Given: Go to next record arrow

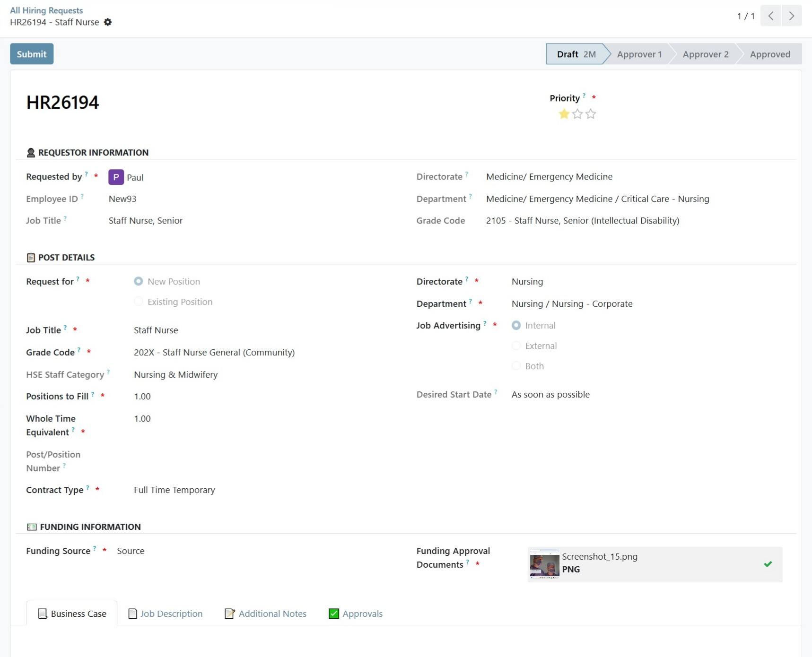Looking at the screenshot, I should click(791, 16).
